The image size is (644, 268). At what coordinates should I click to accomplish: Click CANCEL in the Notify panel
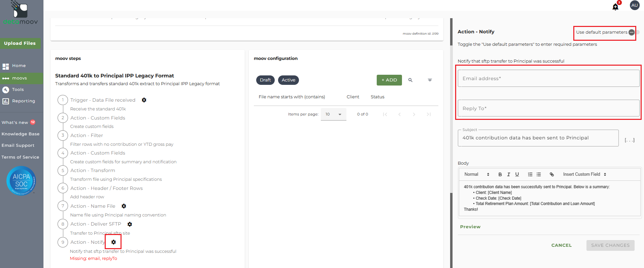[x=562, y=245]
